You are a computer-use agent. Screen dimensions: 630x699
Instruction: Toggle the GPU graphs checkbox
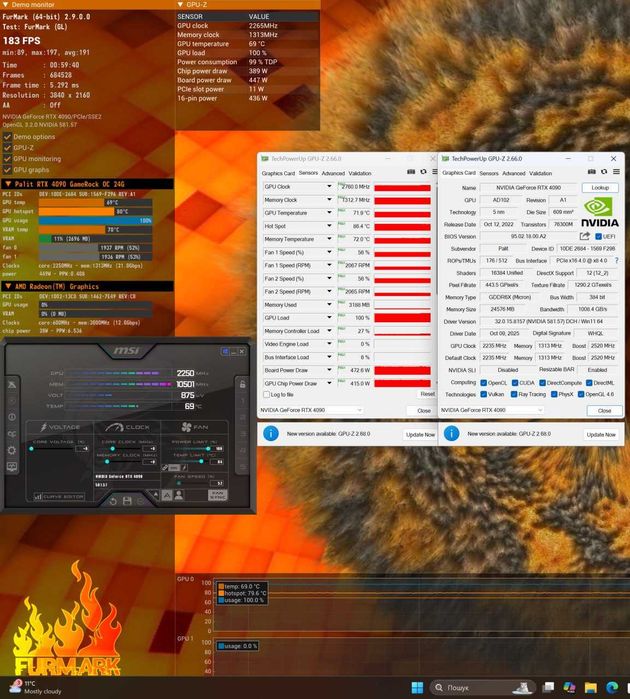click(7, 170)
